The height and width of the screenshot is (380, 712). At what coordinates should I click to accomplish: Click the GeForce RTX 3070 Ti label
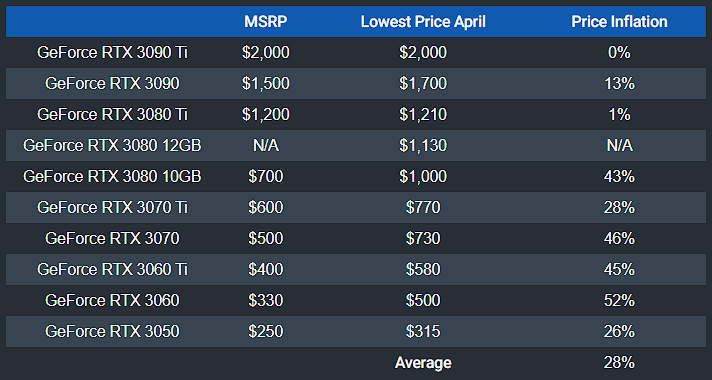[112, 207]
